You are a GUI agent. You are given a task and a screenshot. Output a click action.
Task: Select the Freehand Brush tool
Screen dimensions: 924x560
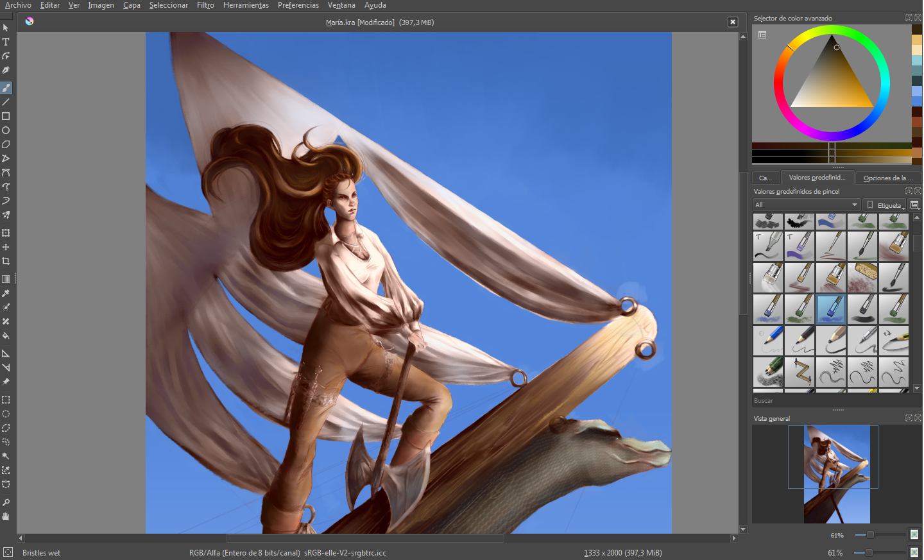coord(6,88)
